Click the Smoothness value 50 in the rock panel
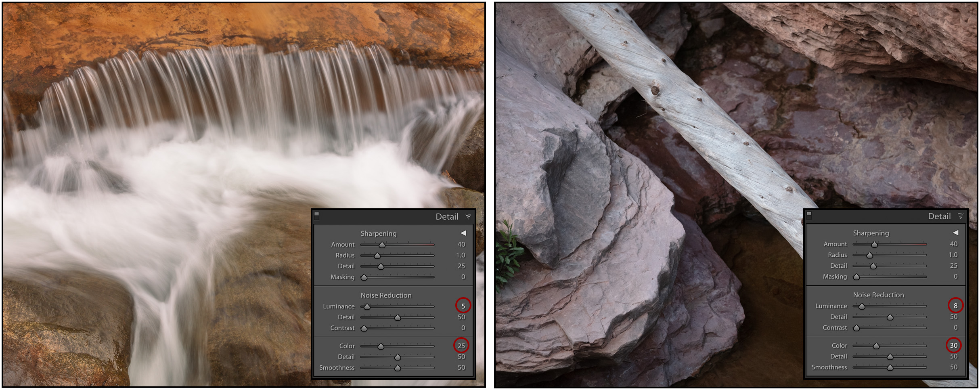Viewport: 980px width, 390px height. click(x=954, y=367)
